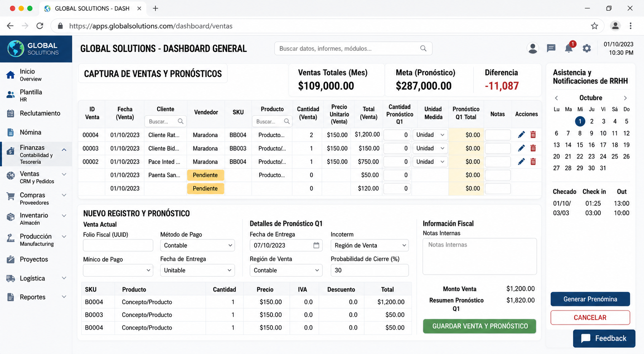This screenshot has width=644, height=354.
Task: Open Región de Venta dropdown
Action: tap(286, 270)
